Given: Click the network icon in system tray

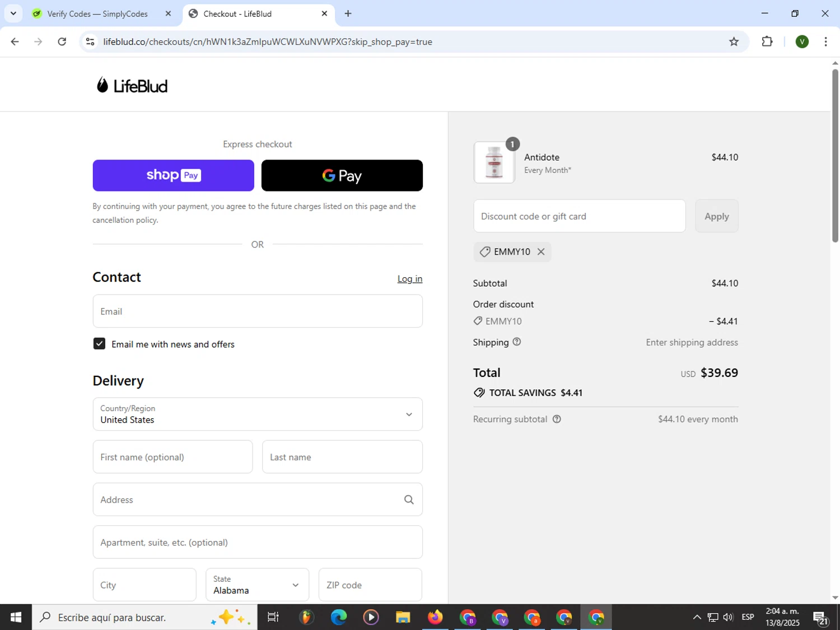Looking at the screenshot, I should coord(712,617).
